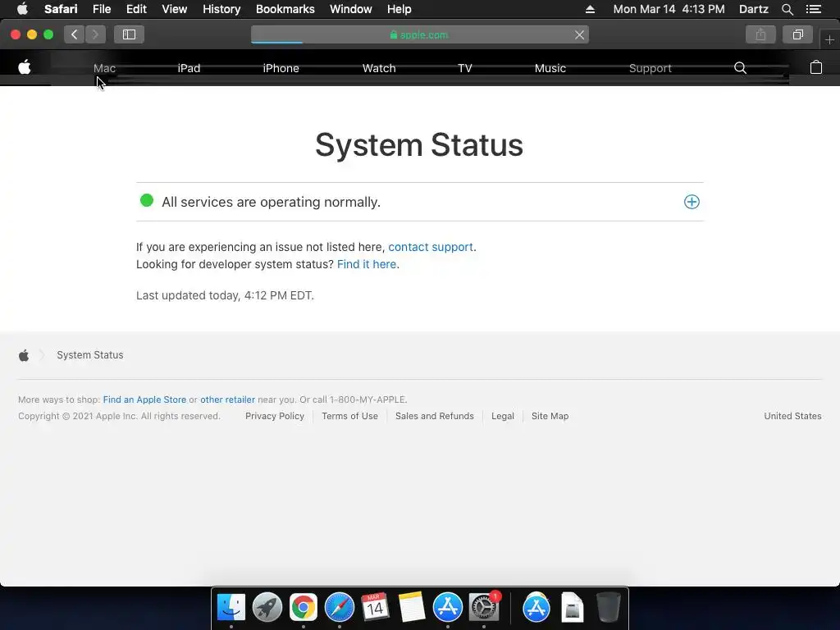Click System Status breadcrumb text in footer
840x630 pixels.
[90, 355]
